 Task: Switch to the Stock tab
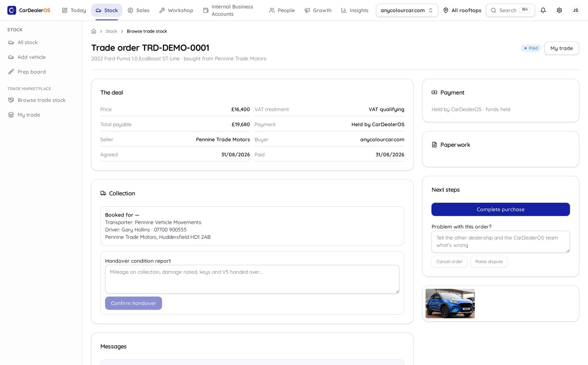tap(107, 10)
